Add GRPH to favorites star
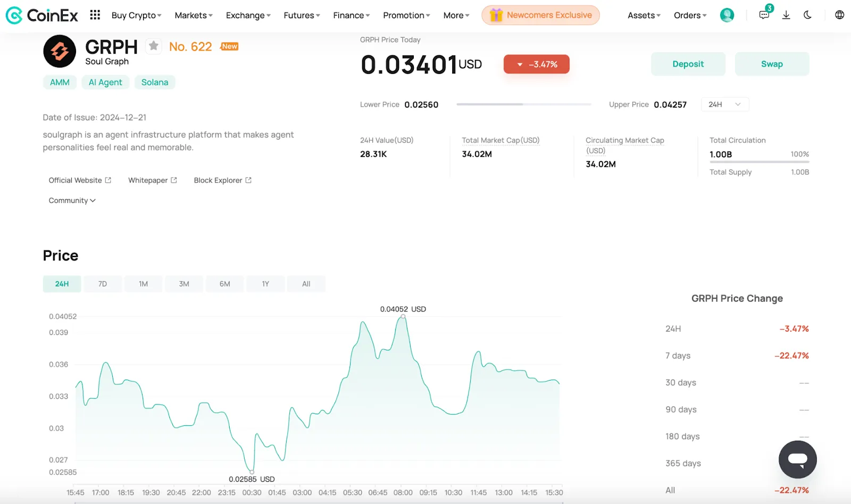The width and height of the screenshot is (851, 504). click(x=154, y=46)
